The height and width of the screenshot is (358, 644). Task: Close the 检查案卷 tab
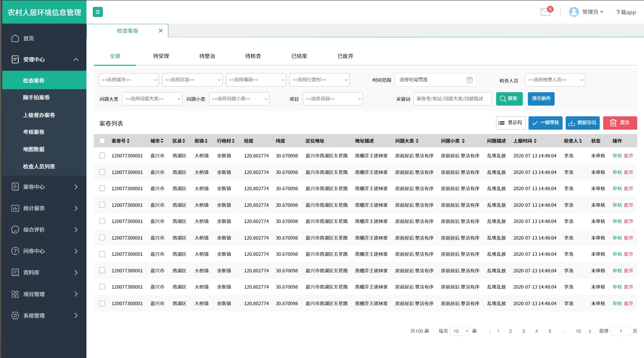pos(160,31)
